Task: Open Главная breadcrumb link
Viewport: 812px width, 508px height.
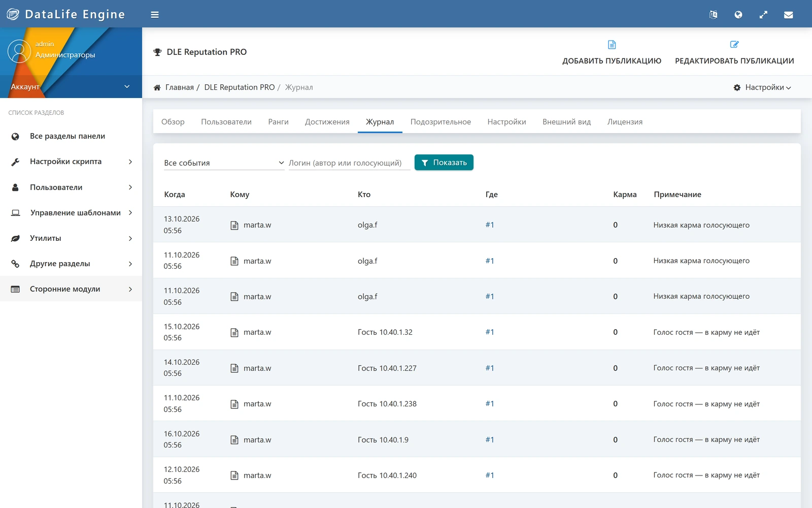Action: point(180,87)
